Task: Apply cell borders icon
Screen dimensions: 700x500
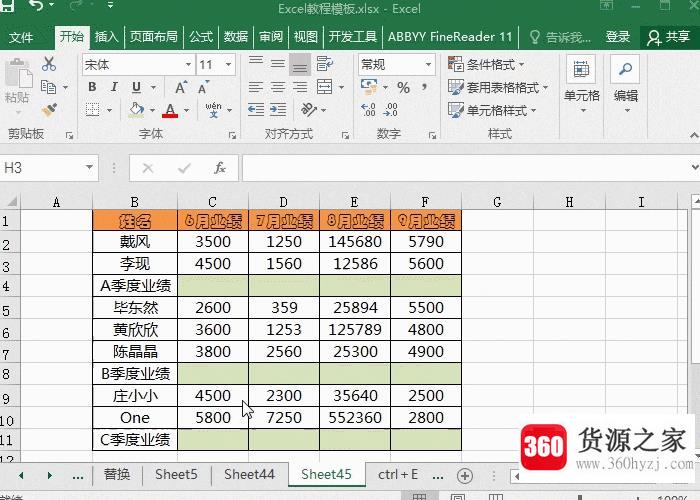Action: pos(92,109)
